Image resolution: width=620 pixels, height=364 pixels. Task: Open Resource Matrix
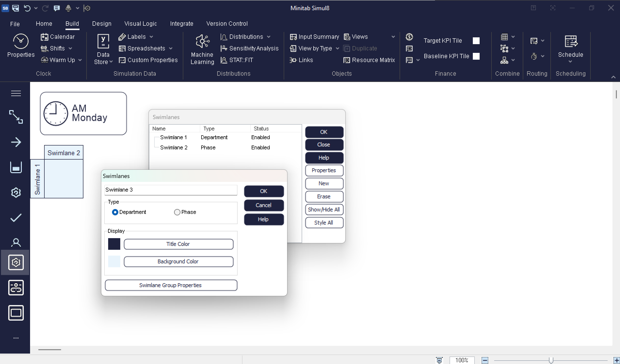369,60
